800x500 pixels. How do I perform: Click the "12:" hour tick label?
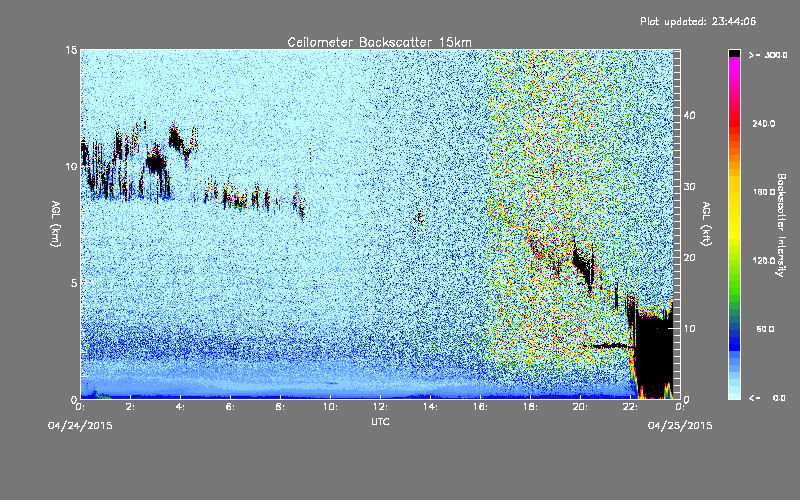(380, 407)
